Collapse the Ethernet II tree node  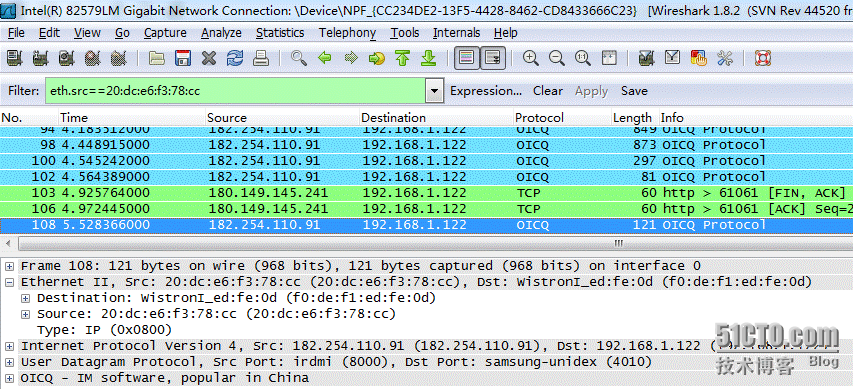click(x=9, y=282)
